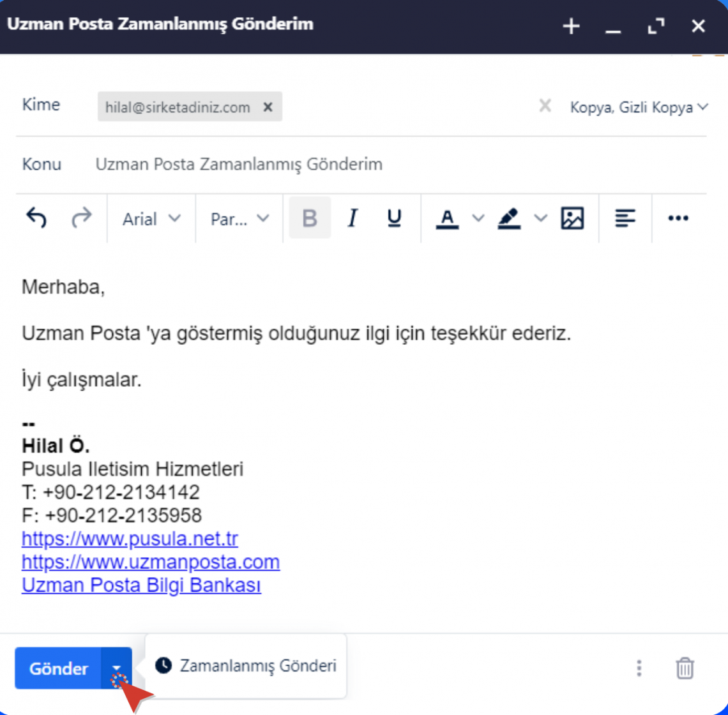Open the https://www.uzmanposta.com link
Viewport: 728px width, 715px height.
click(x=150, y=562)
